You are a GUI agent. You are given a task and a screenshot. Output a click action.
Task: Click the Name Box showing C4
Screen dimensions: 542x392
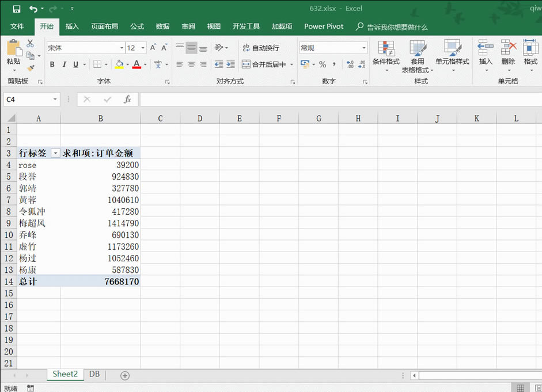pyautogui.click(x=29, y=99)
